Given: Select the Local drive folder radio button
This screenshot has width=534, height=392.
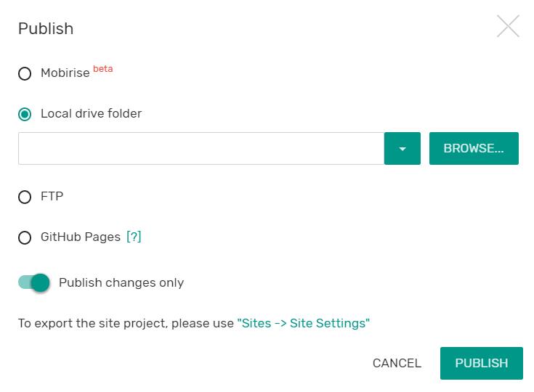Looking at the screenshot, I should [25, 114].
